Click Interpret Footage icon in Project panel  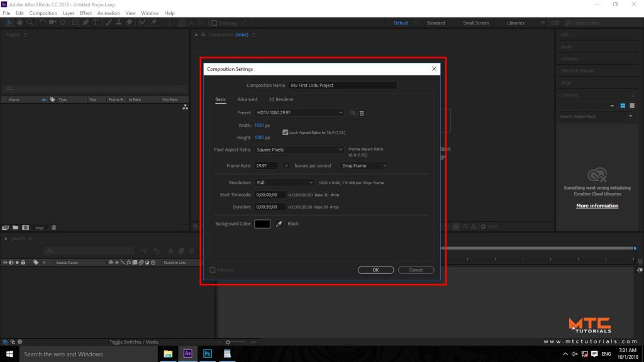coord(5,228)
